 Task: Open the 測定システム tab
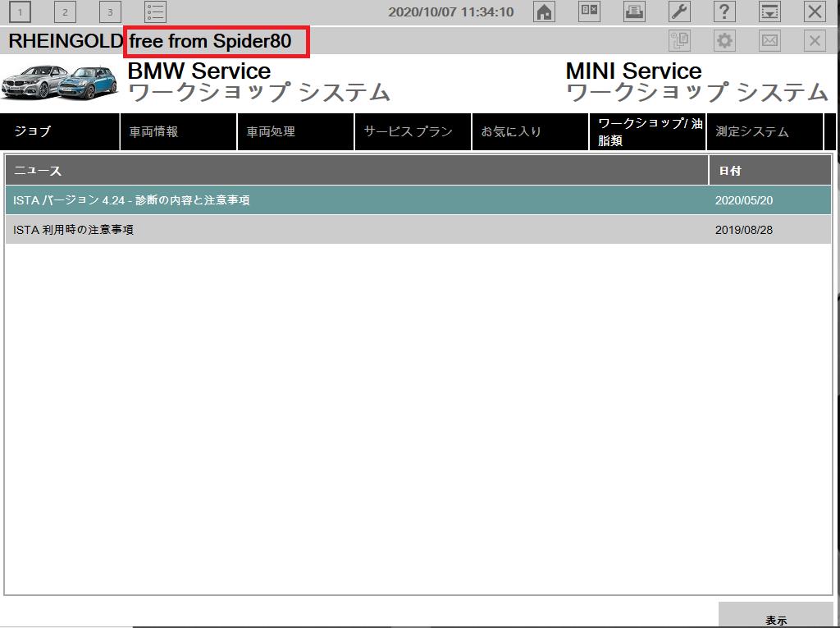coord(765,131)
